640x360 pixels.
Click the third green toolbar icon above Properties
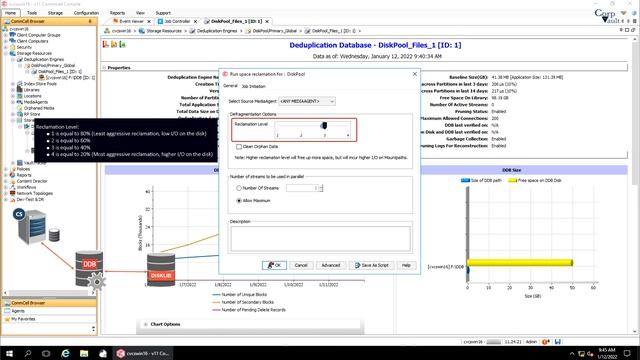pos(122,44)
